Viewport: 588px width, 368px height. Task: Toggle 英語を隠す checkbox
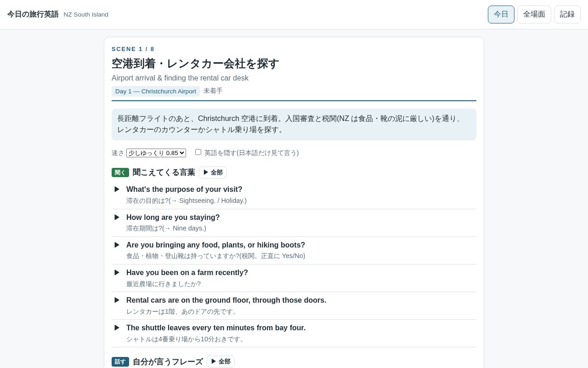[198, 152]
